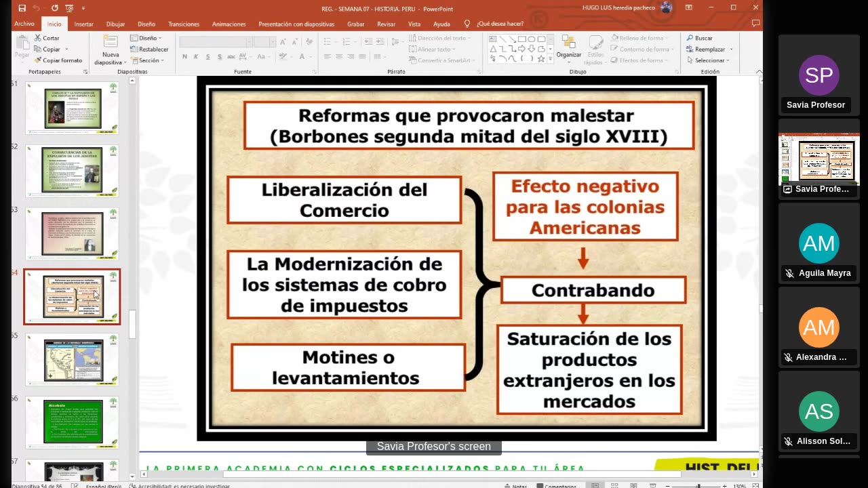
Task: Click Accesibilidad: es necesario investigar status
Action: (180, 485)
